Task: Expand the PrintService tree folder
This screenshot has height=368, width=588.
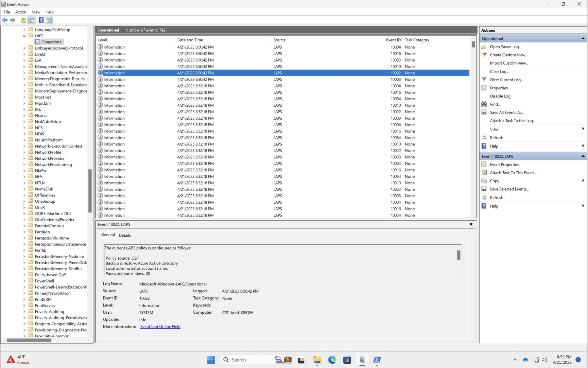Action: [x=24, y=305]
